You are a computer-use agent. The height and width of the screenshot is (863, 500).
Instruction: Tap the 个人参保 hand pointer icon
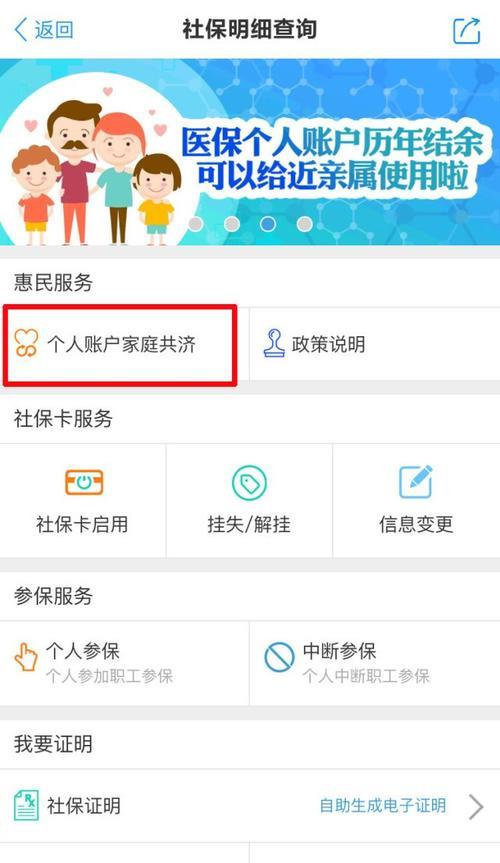pyautogui.click(x=26, y=657)
